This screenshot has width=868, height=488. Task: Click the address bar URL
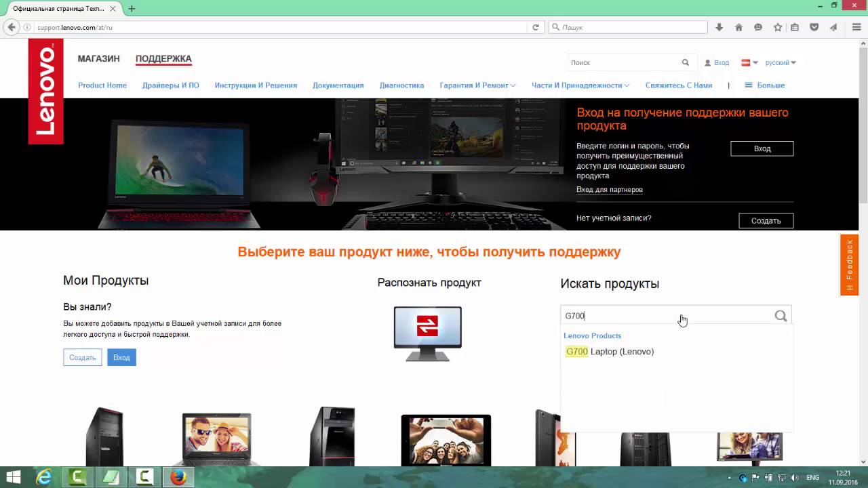point(75,27)
